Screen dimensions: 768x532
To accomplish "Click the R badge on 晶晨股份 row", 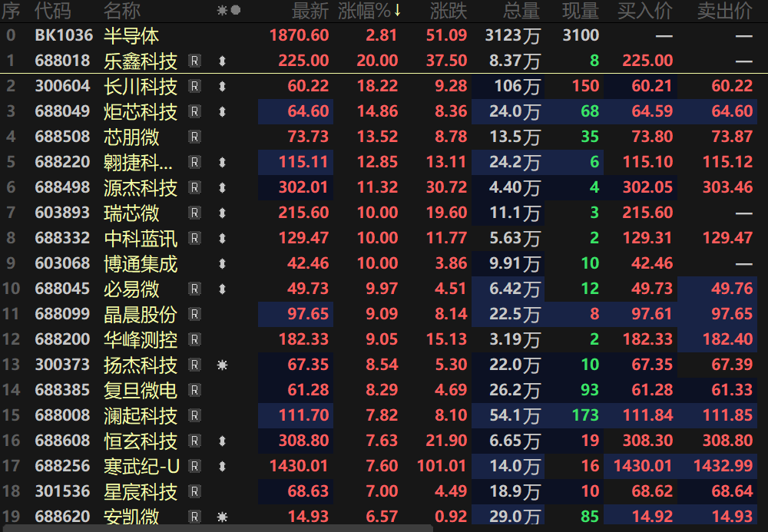I will point(194,314).
